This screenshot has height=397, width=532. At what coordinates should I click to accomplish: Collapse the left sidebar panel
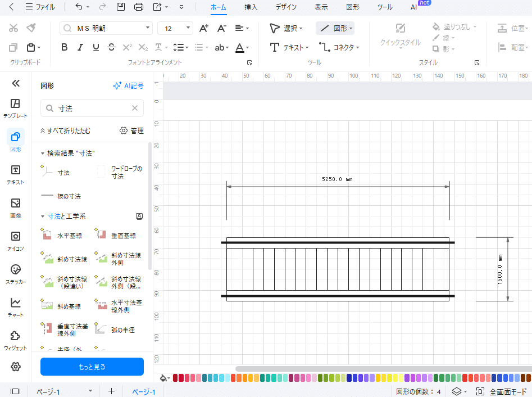pos(16,83)
